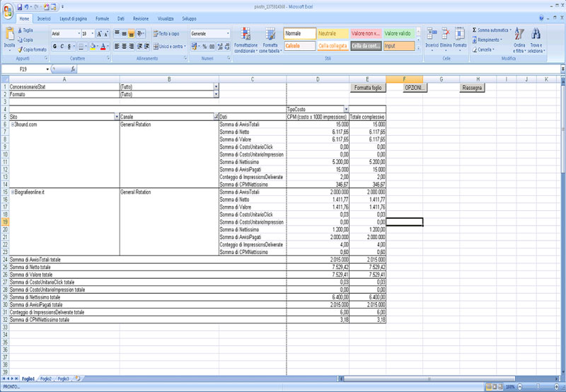This screenshot has width=566, height=392.
Task: Open the Ordina e filtra icon
Action: click(x=519, y=35)
